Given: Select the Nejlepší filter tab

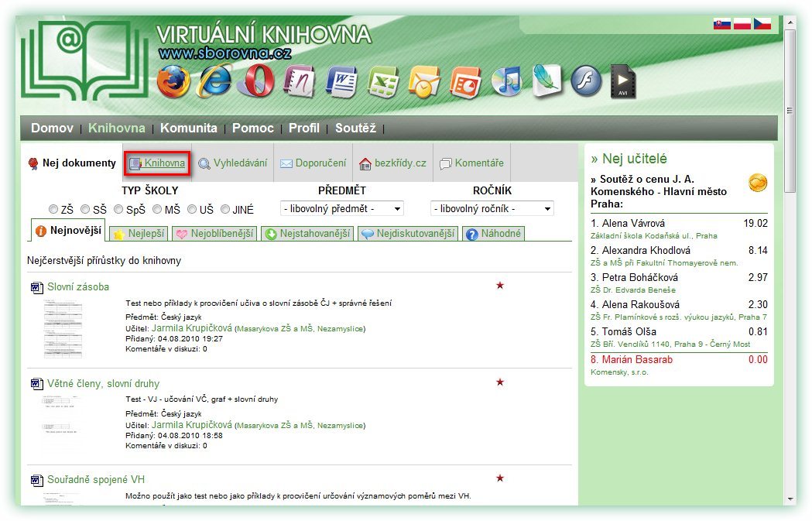Looking at the screenshot, I should coord(139,234).
